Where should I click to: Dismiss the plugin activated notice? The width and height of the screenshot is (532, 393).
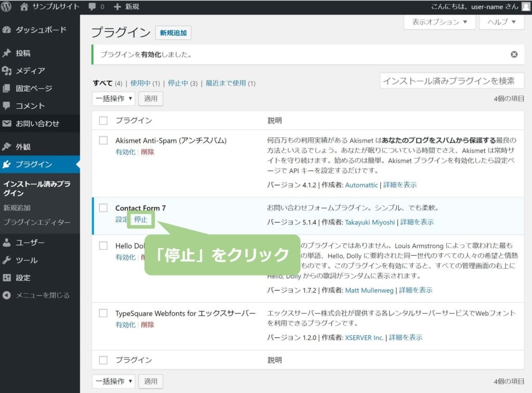(x=514, y=54)
